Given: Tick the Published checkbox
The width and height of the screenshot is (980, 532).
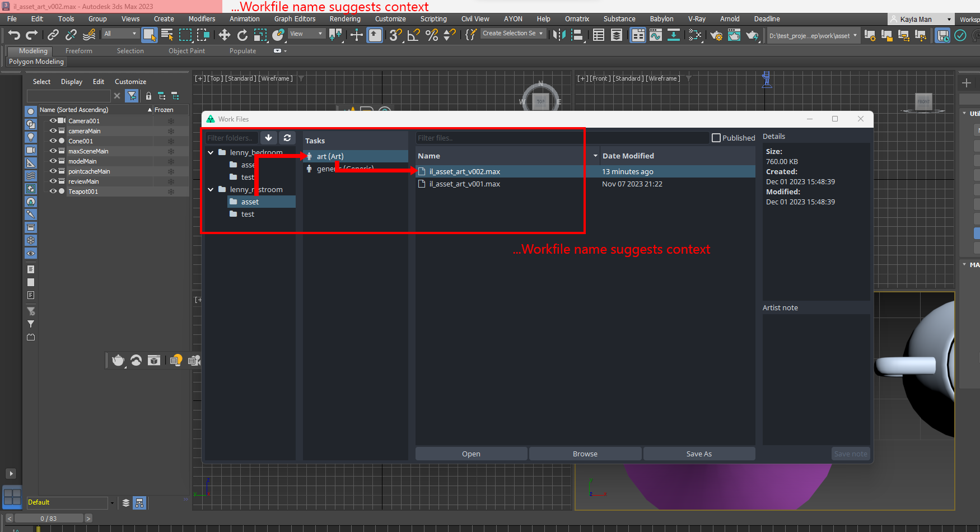Looking at the screenshot, I should click(x=716, y=138).
